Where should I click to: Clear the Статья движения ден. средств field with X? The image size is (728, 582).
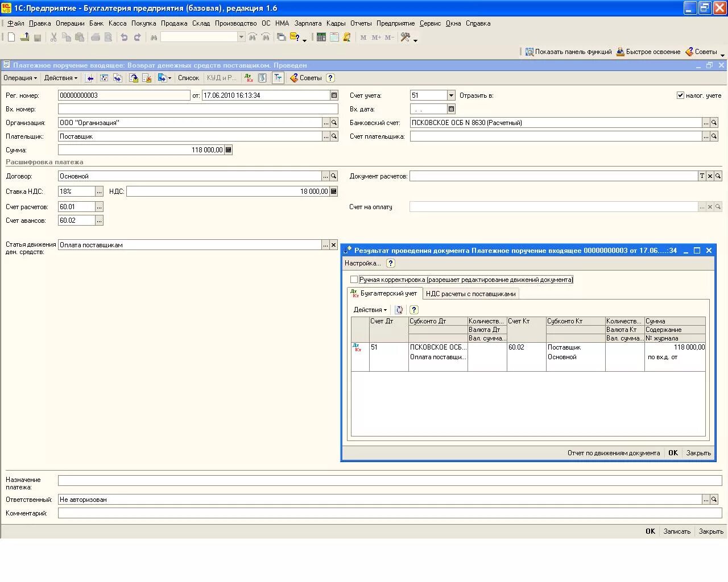(x=334, y=245)
